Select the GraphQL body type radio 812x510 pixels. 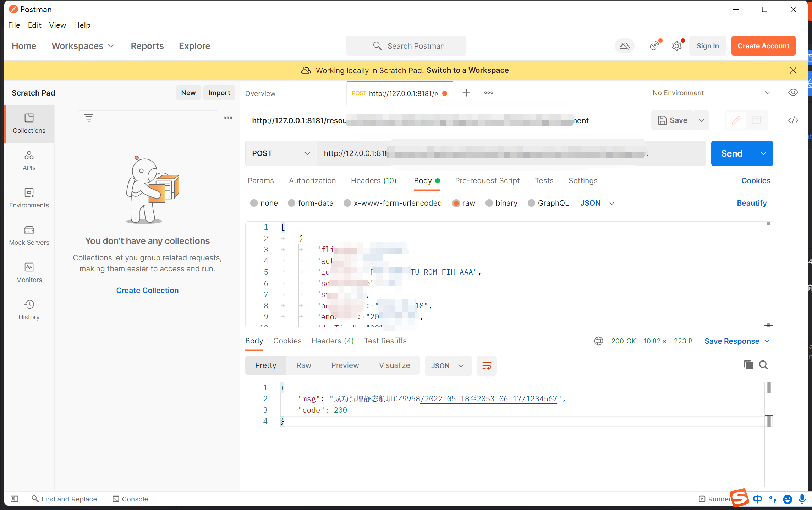tap(531, 203)
